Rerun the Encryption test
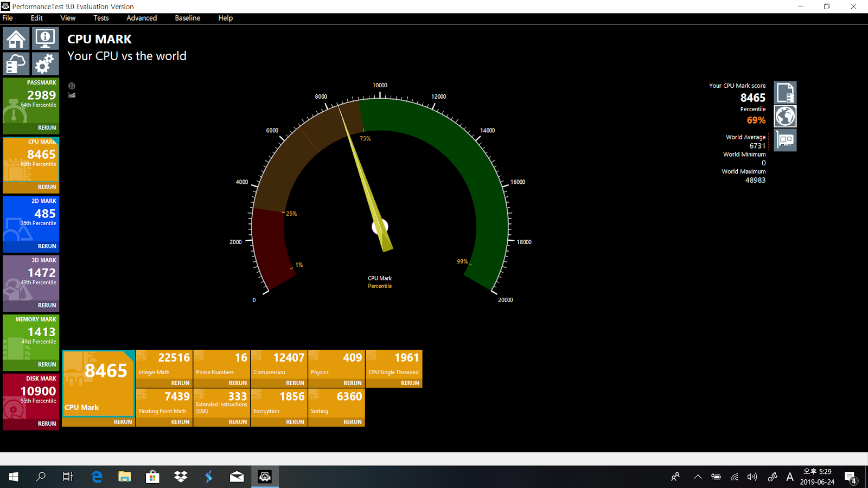Screen dimensions: 868x488 pyautogui.click(x=295, y=422)
